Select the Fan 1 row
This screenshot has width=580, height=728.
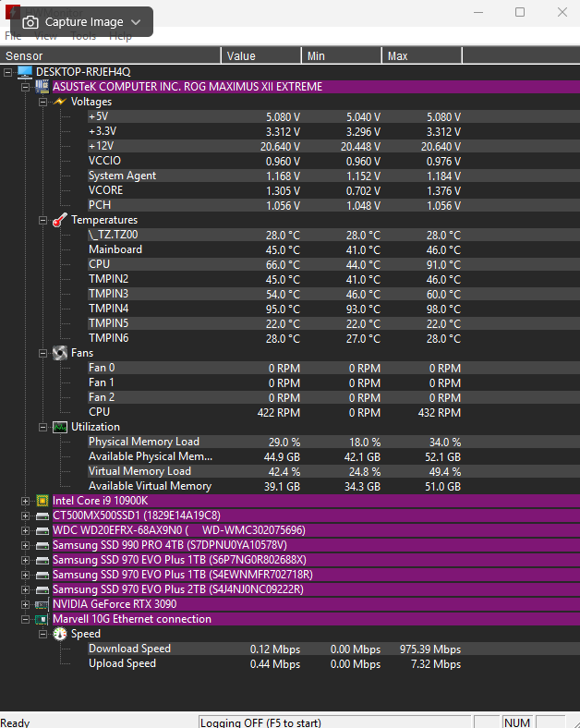(333, 383)
